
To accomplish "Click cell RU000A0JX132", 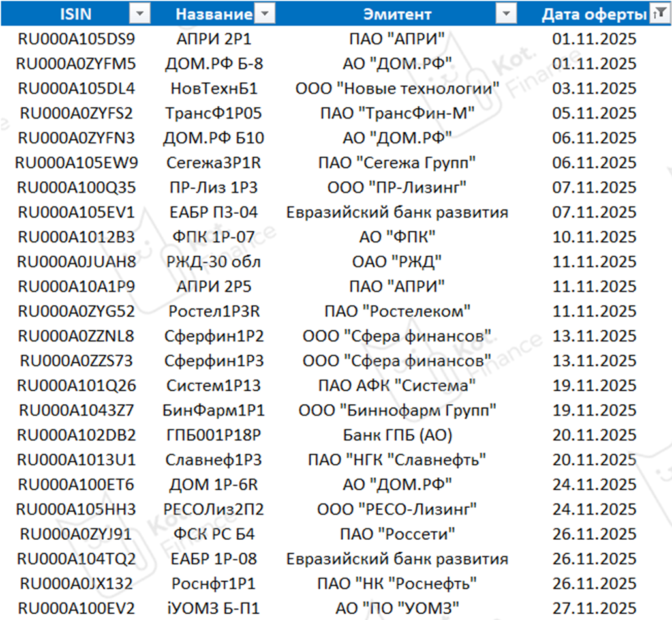I will (76, 583).
